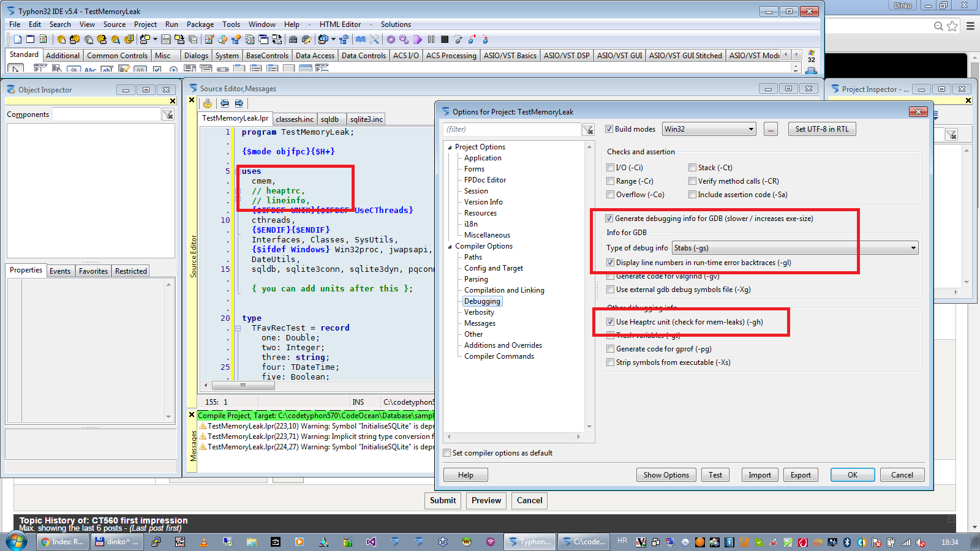
Task: Collapse the Compiler Options tree node
Action: click(x=450, y=246)
